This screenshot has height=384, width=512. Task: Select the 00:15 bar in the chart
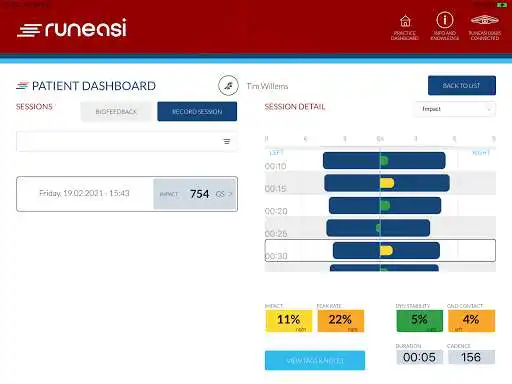[x=387, y=183]
